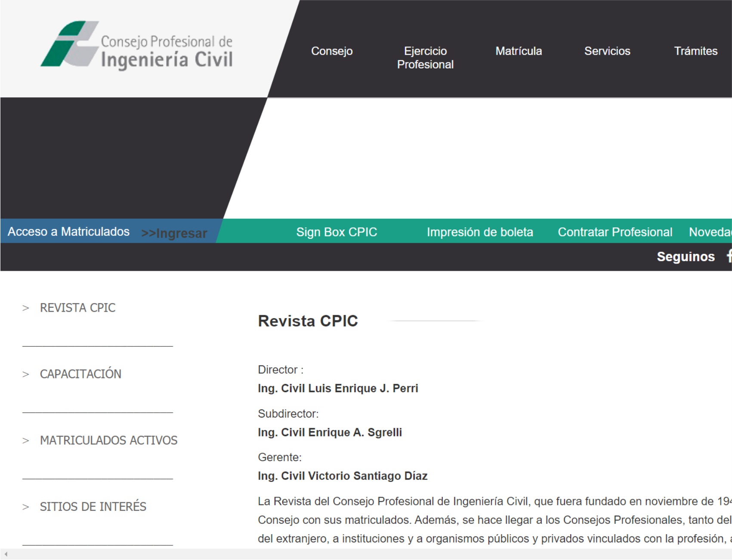Click the Subdirector: label

click(288, 414)
